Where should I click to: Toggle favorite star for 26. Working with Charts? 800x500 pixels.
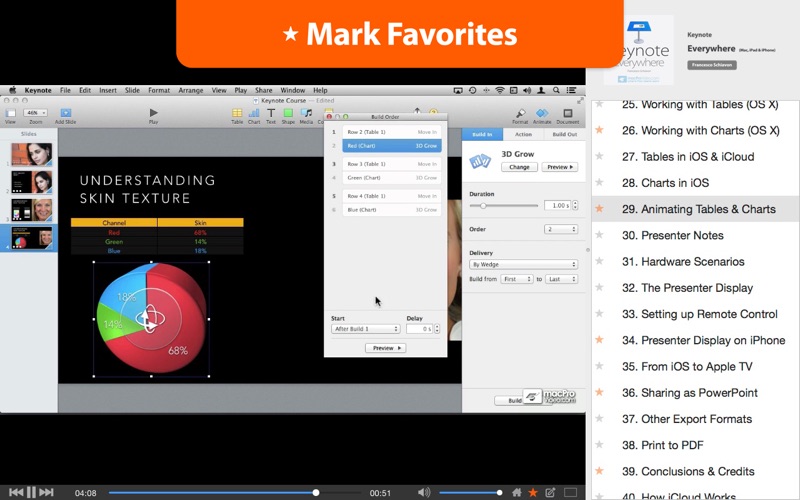[x=600, y=130]
